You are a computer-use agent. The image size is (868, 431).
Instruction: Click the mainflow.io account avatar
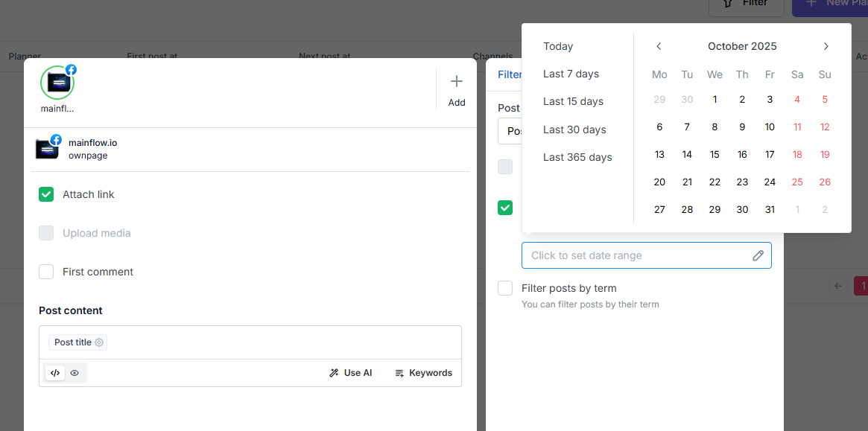pyautogui.click(x=57, y=83)
